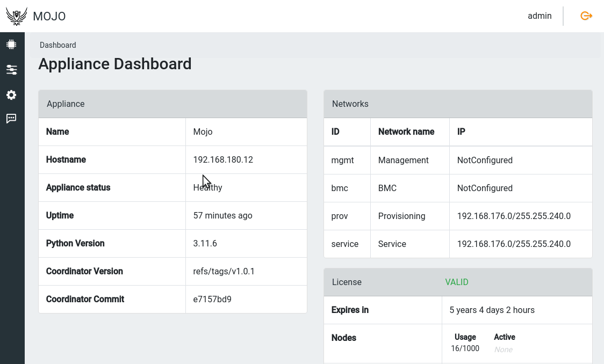Screen dimensions: 604x364
Task: Open the sliders configuration sidebar icon
Action: click(11, 70)
